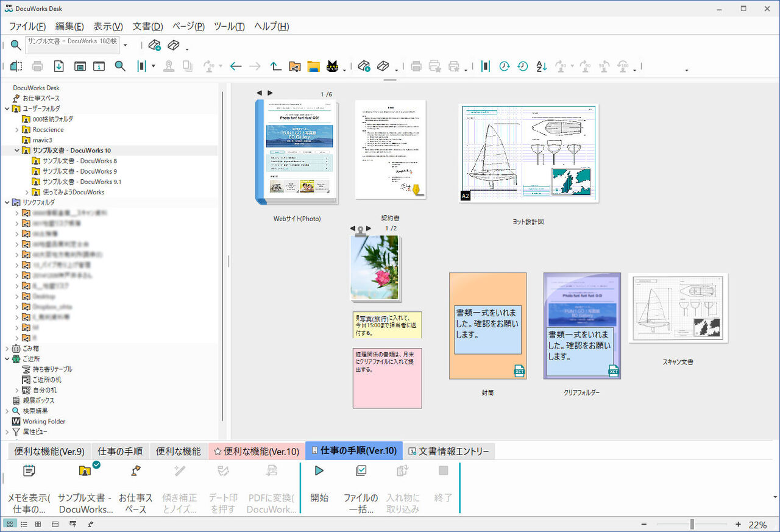Click the pin icon in the status bar
The image size is (780, 532).
(90, 524)
